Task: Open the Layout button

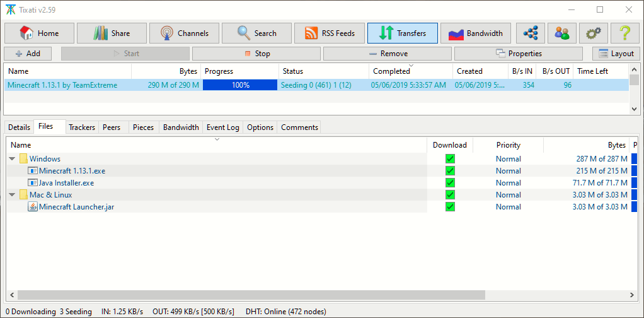Action: pyautogui.click(x=616, y=54)
